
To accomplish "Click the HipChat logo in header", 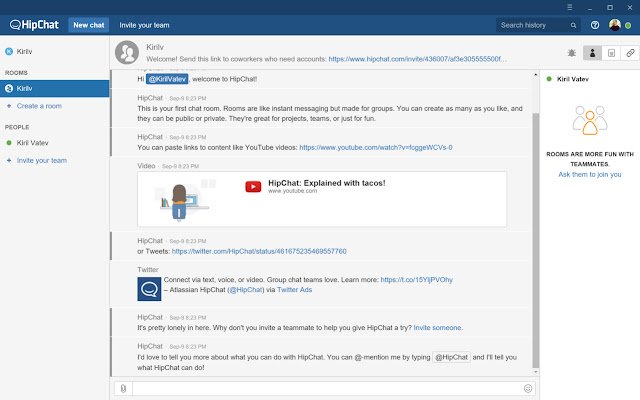I will tap(34, 25).
